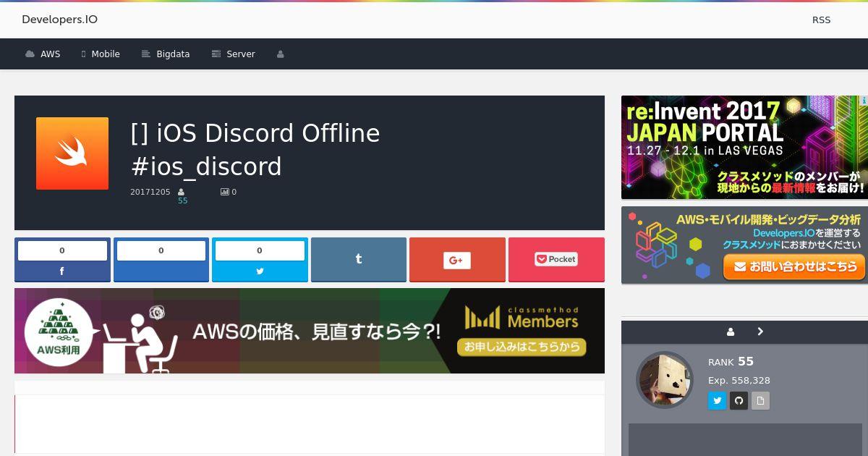Click the user icon in navigation bar
Image resolution: width=868 pixels, height=456 pixels.
[x=280, y=54]
